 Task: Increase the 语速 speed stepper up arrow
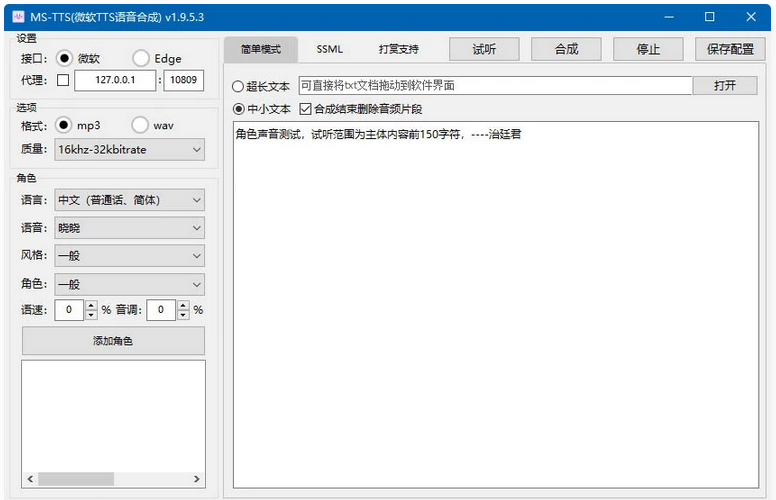tap(91, 305)
